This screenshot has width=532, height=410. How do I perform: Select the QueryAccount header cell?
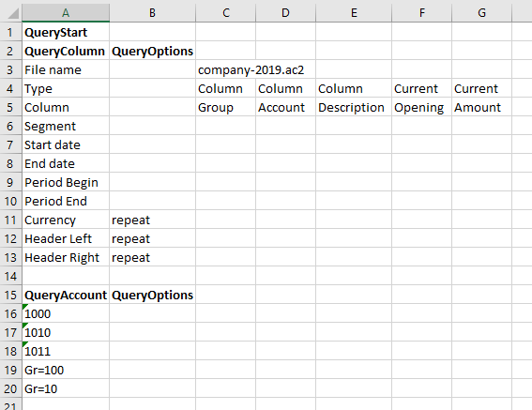tap(66, 296)
